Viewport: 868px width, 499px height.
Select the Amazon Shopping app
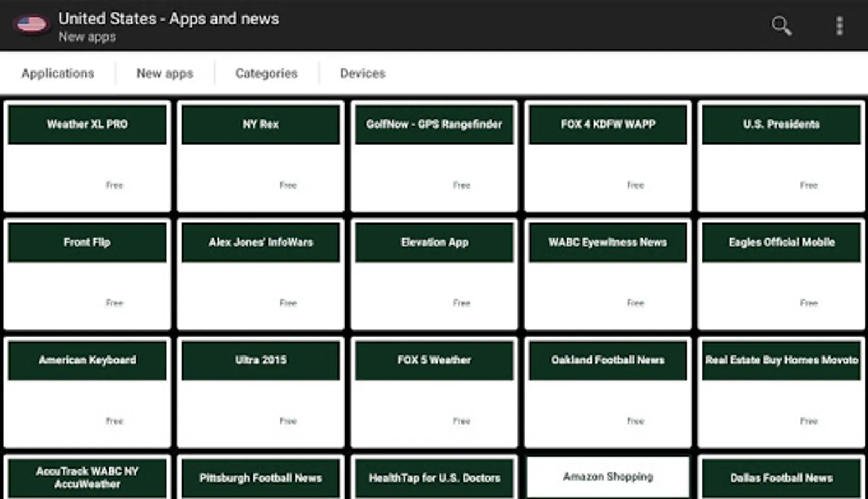tap(608, 477)
